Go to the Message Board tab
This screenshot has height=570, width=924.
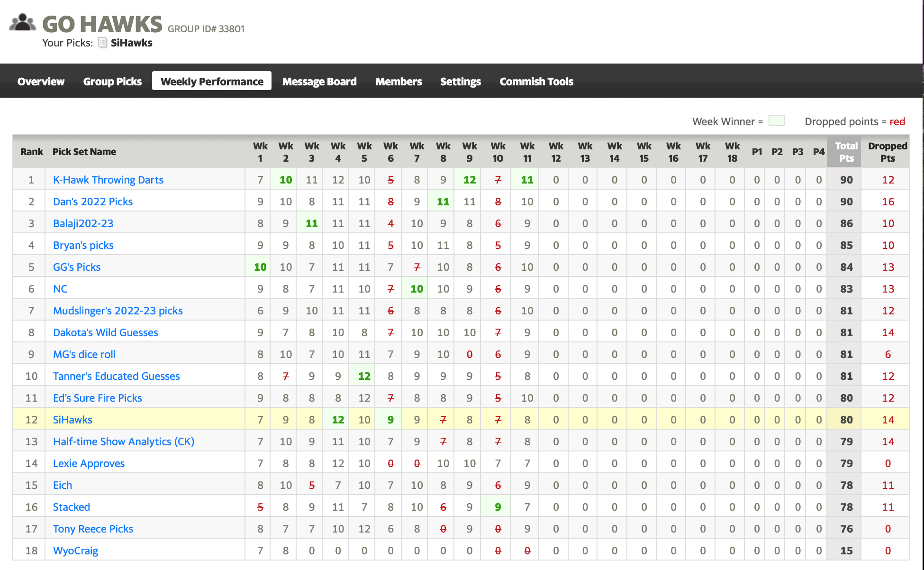319,82
